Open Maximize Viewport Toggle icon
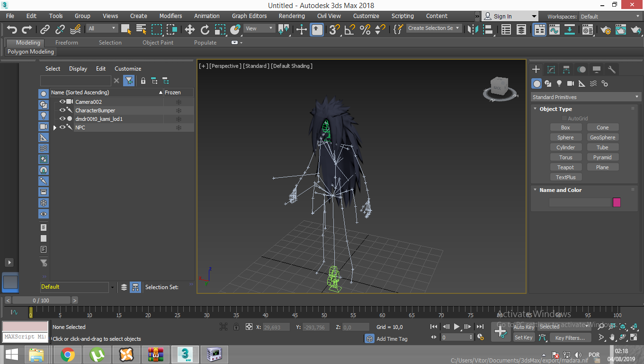This screenshot has height=364, width=644. (634, 337)
